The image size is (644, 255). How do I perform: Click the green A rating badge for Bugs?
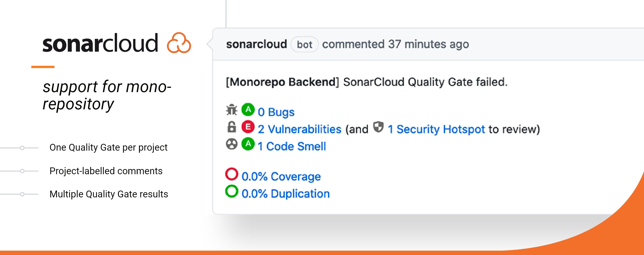click(x=248, y=110)
